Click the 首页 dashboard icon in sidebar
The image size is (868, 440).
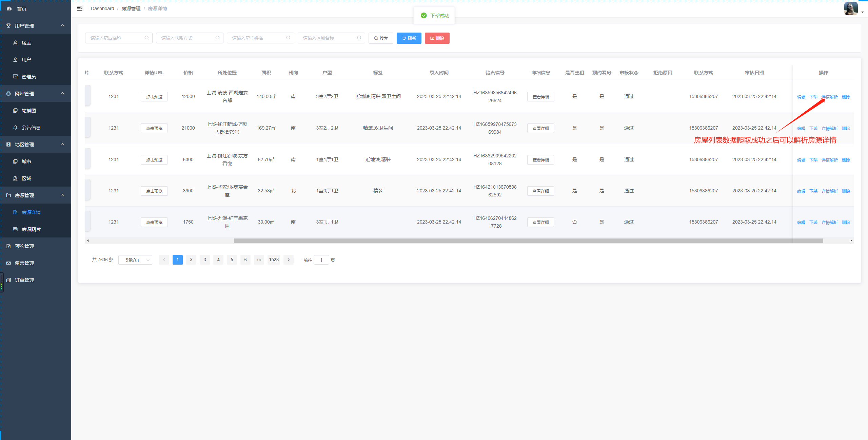coord(9,8)
